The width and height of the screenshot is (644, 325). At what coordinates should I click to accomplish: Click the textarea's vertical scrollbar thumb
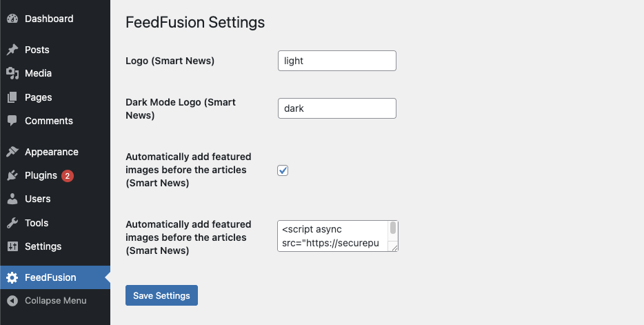point(393,228)
